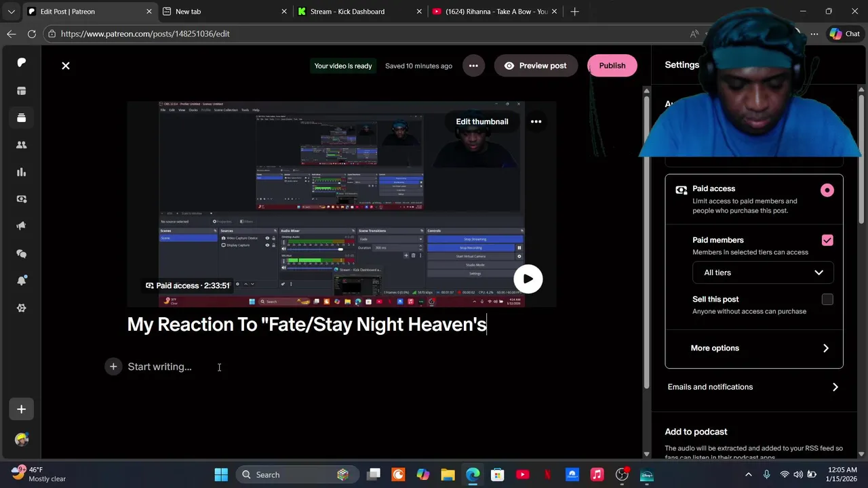Click the Paid access 2:33:51 label
This screenshot has width=868, height=488.
tap(188, 285)
